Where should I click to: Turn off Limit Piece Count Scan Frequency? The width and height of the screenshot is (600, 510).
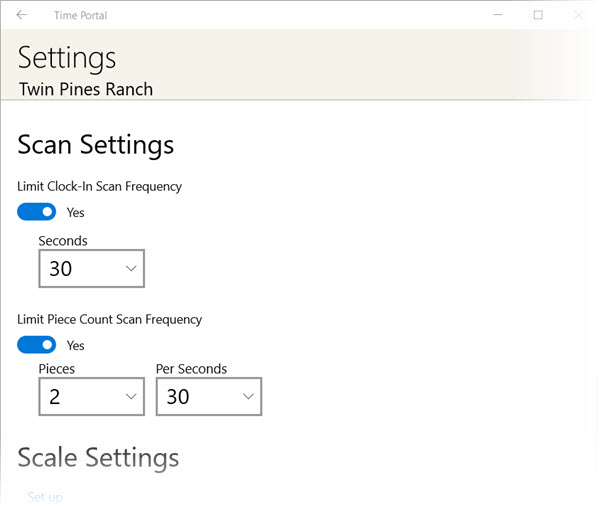tap(37, 345)
